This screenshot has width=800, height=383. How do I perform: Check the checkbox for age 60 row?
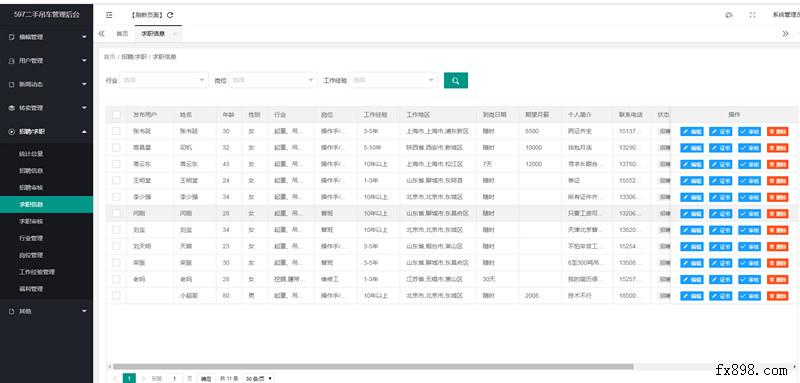pyautogui.click(x=116, y=295)
